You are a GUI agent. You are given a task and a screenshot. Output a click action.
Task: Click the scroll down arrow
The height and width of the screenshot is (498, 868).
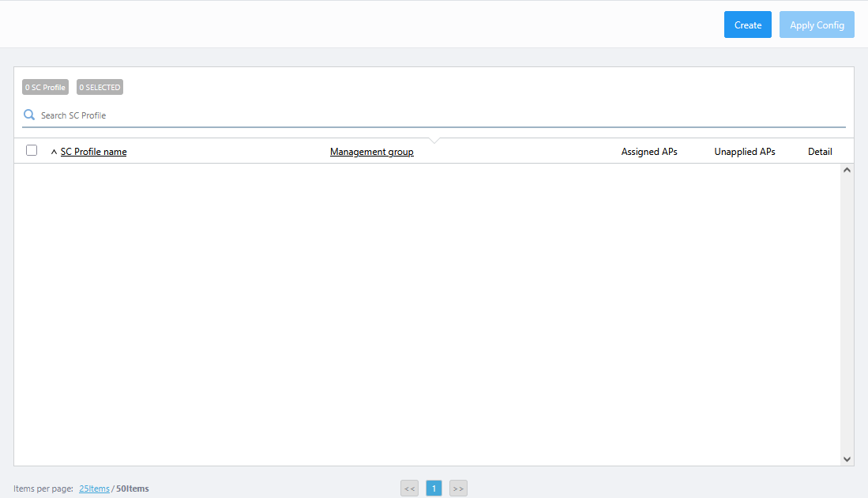click(847, 458)
